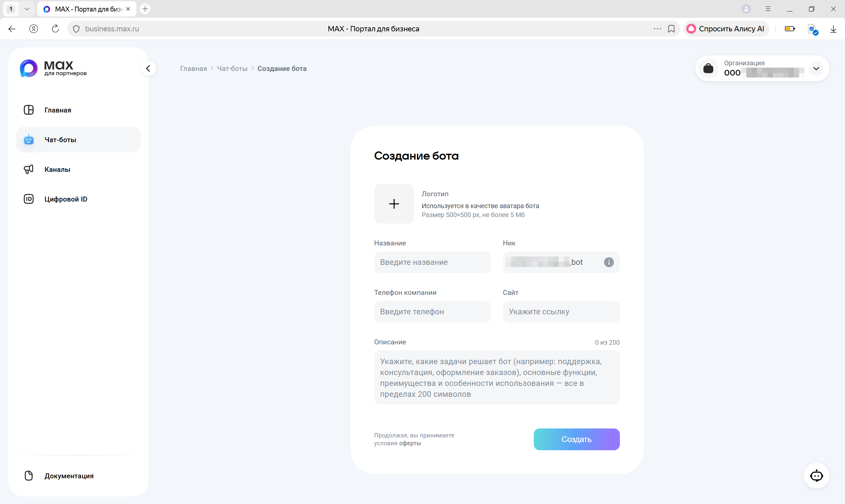Open the tab list dropdown arrow

tap(27, 9)
